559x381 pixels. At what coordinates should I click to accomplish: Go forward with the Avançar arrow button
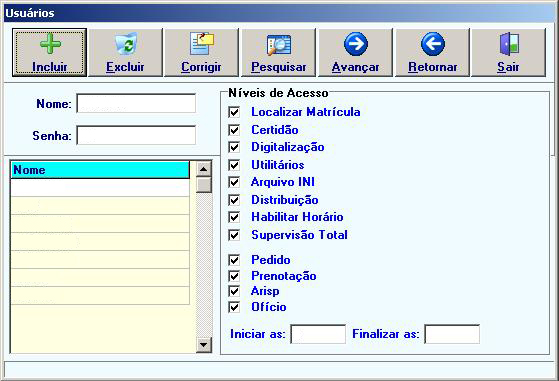pyautogui.click(x=355, y=52)
